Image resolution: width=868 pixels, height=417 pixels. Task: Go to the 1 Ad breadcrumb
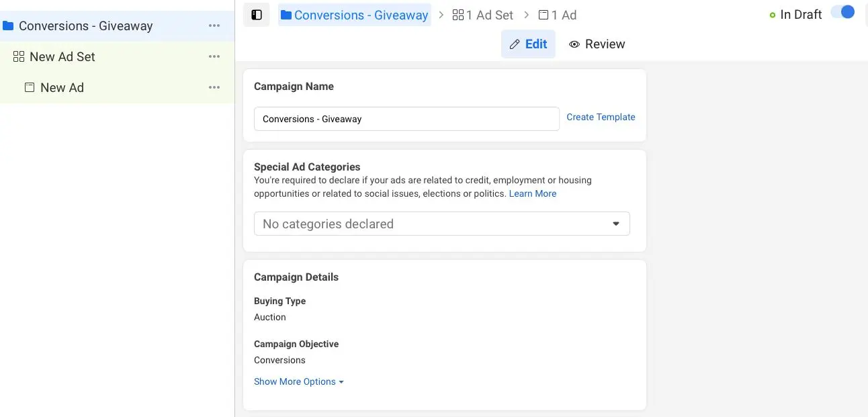point(558,15)
